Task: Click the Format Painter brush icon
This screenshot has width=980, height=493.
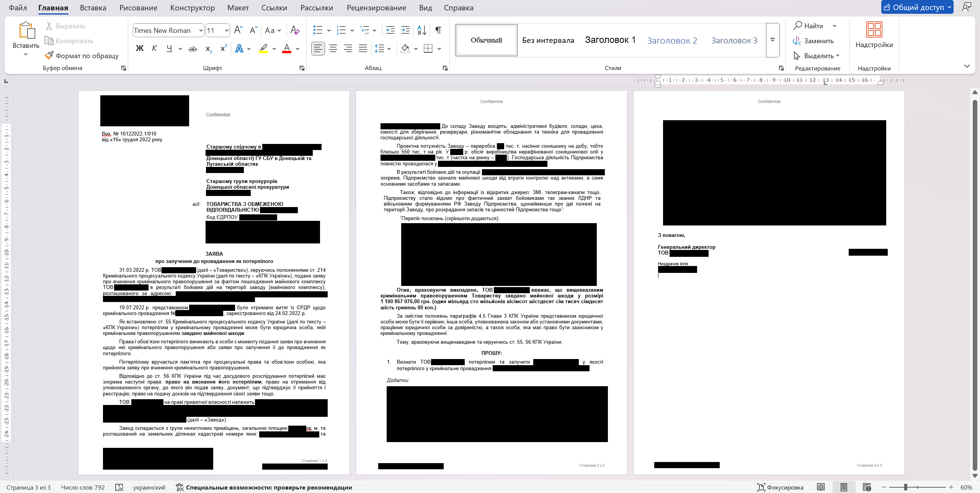Action: pos(49,56)
